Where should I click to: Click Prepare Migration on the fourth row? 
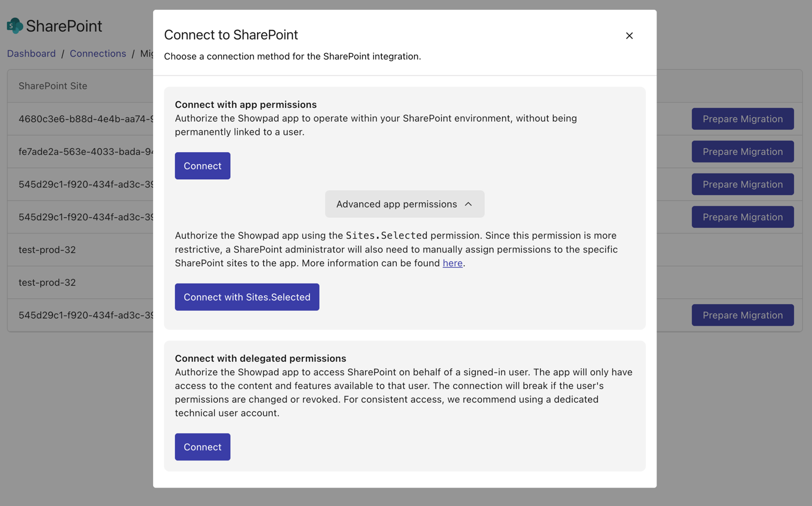(x=742, y=217)
